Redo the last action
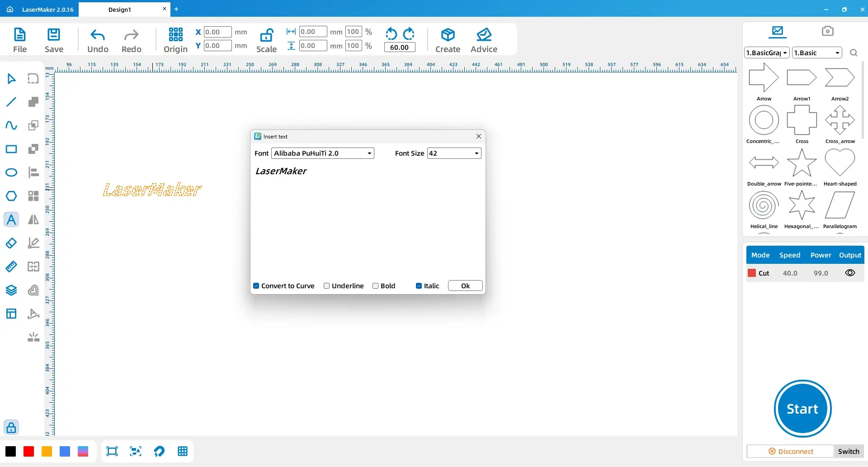 (x=132, y=40)
